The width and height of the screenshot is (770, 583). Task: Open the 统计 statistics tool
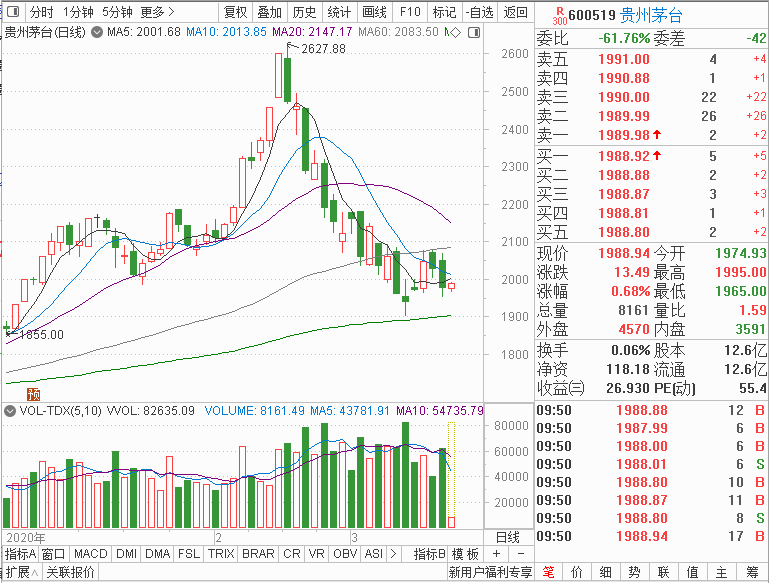pyautogui.click(x=339, y=12)
